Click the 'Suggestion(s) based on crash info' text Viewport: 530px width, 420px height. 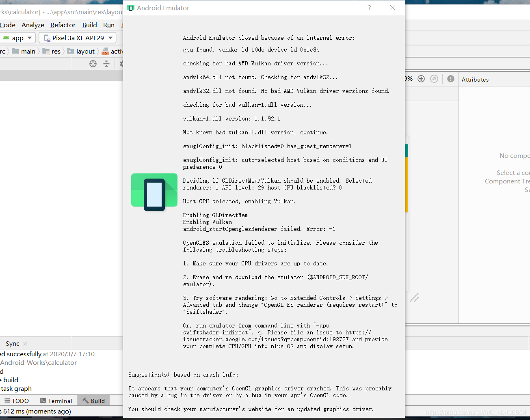click(183, 375)
